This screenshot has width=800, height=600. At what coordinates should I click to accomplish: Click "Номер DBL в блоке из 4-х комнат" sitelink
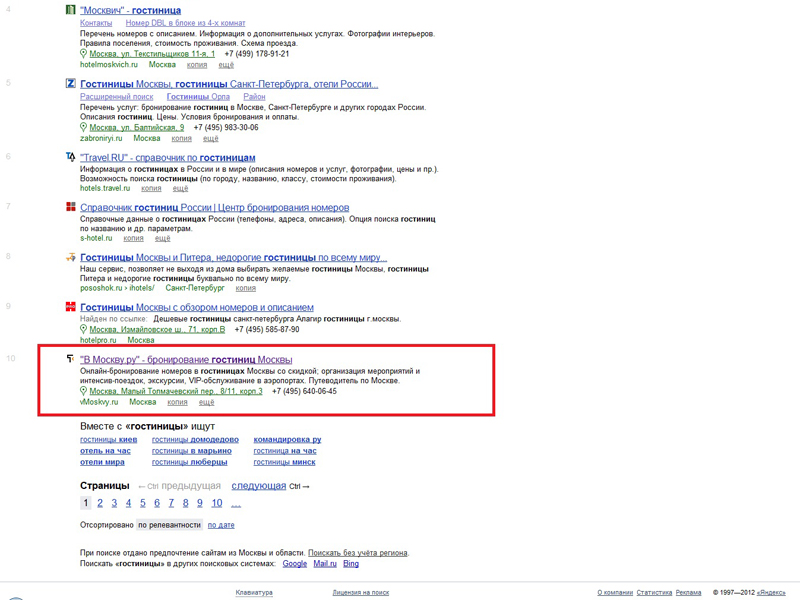tap(185, 23)
